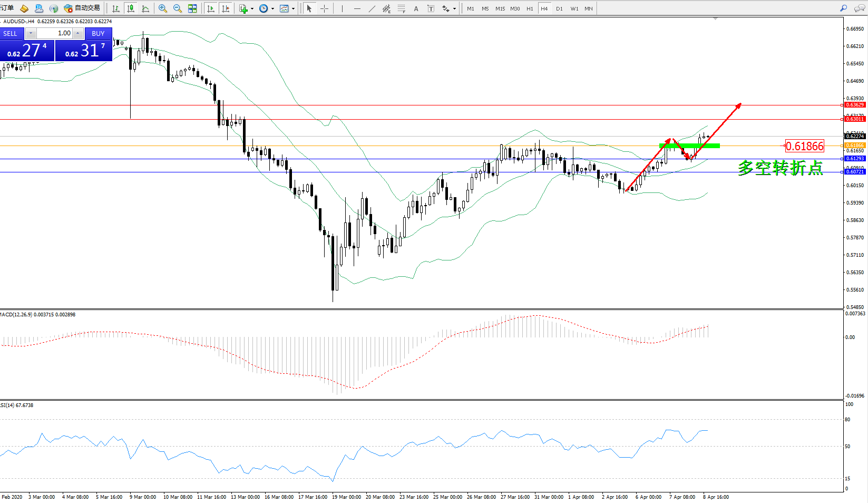Image resolution: width=868 pixels, height=503 pixels.
Task: Select the Crosshair cursor tool
Action: [x=324, y=8]
